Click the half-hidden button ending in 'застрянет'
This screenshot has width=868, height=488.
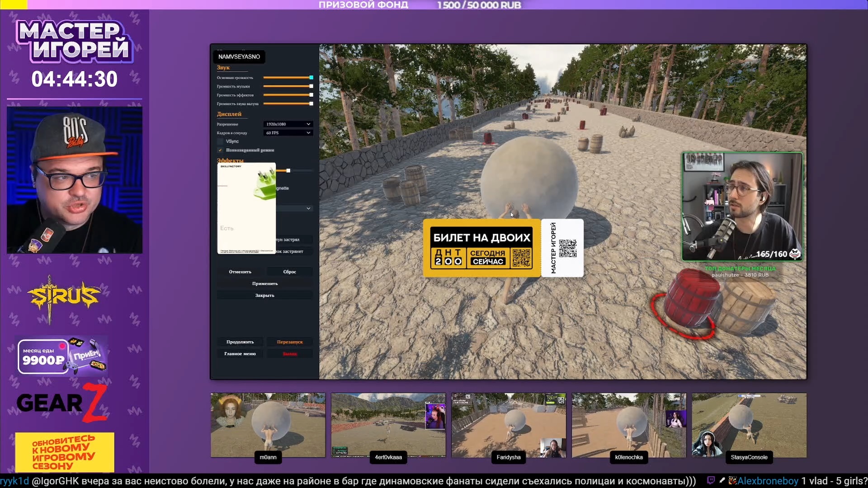294,251
